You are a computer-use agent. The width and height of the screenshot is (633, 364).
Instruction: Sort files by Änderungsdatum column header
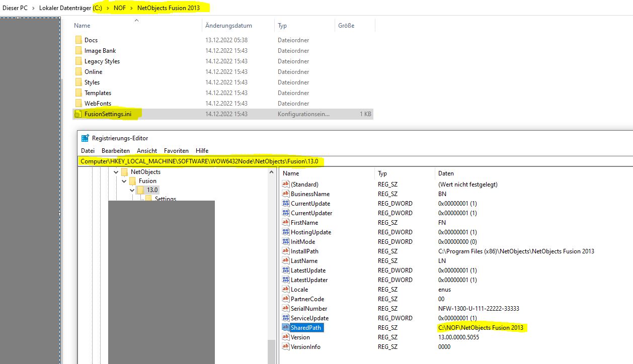228,26
